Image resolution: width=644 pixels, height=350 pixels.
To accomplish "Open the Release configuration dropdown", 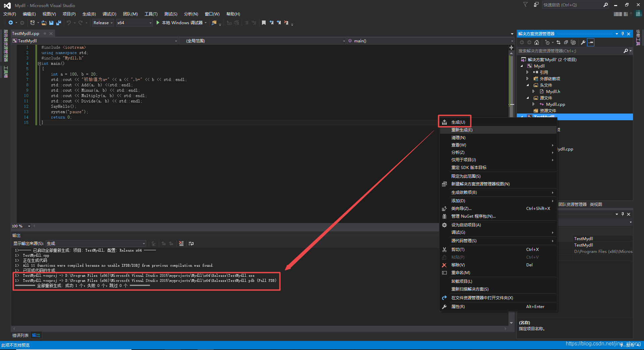I will click(x=103, y=23).
